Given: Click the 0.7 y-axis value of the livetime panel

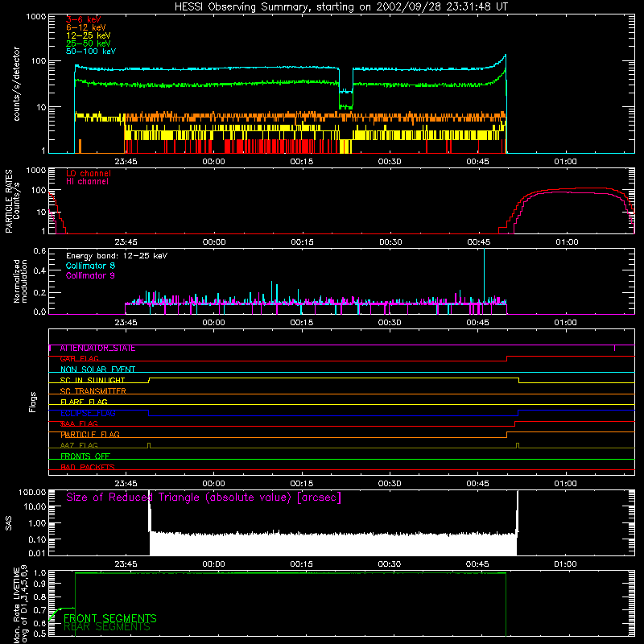Looking at the screenshot, I should pos(41,610).
